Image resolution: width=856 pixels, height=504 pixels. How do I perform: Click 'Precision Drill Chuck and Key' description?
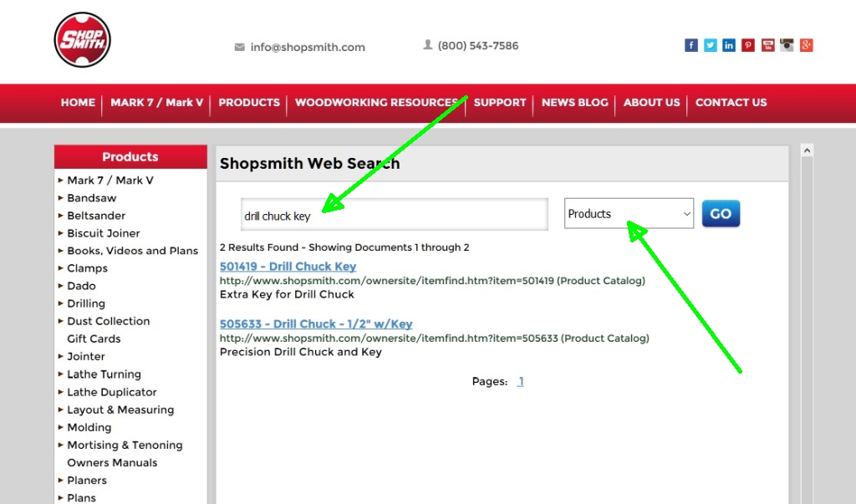pos(301,352)
